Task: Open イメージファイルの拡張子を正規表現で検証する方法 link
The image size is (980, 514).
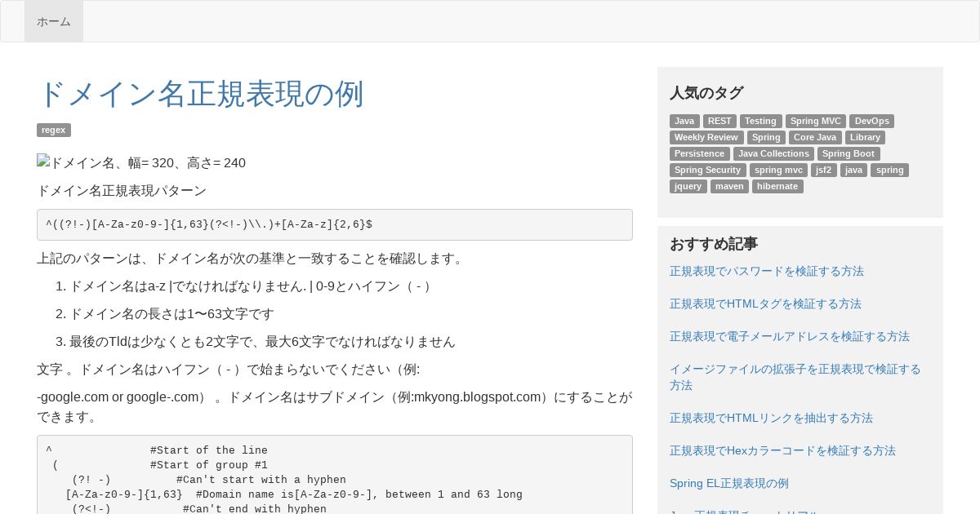Action: 795,377
